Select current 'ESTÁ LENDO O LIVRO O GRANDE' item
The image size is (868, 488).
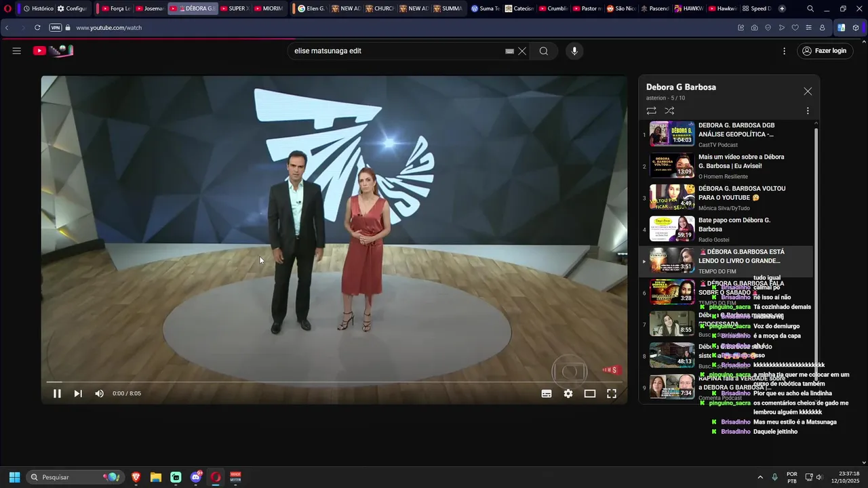(x=727, y=262)
